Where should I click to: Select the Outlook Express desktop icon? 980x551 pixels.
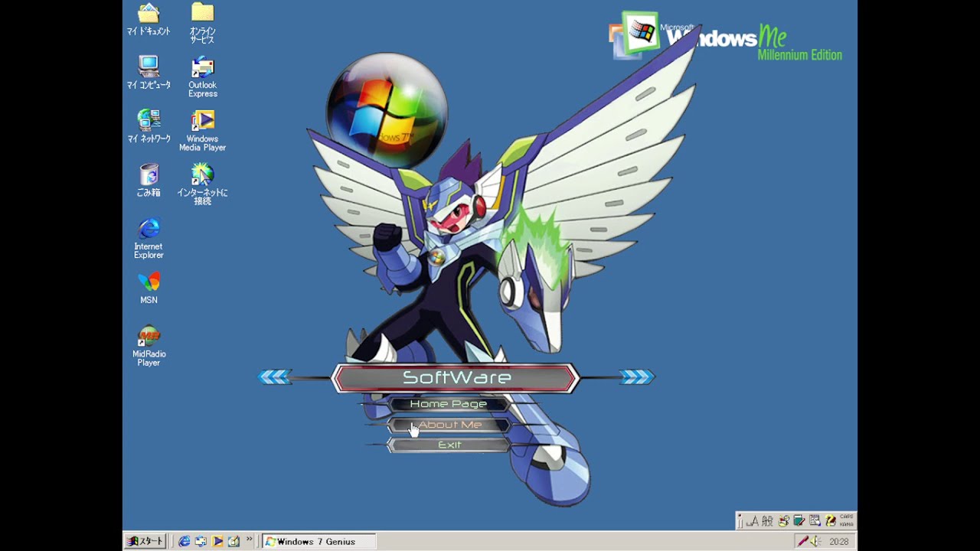pos(202,77)
